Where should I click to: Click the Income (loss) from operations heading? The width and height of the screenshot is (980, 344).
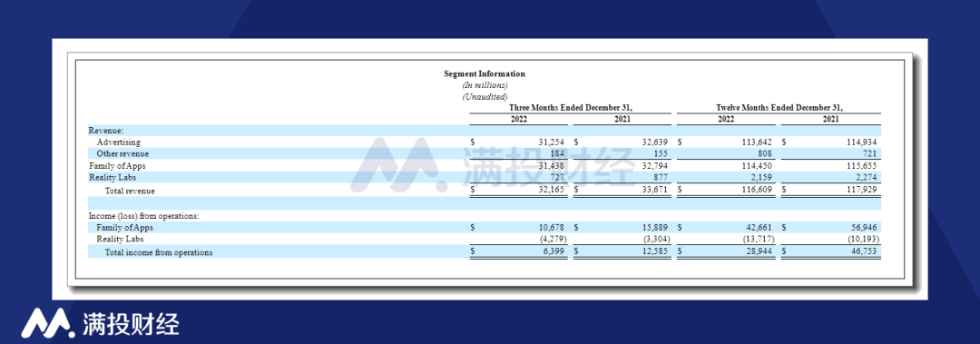[x=143, y=216]
